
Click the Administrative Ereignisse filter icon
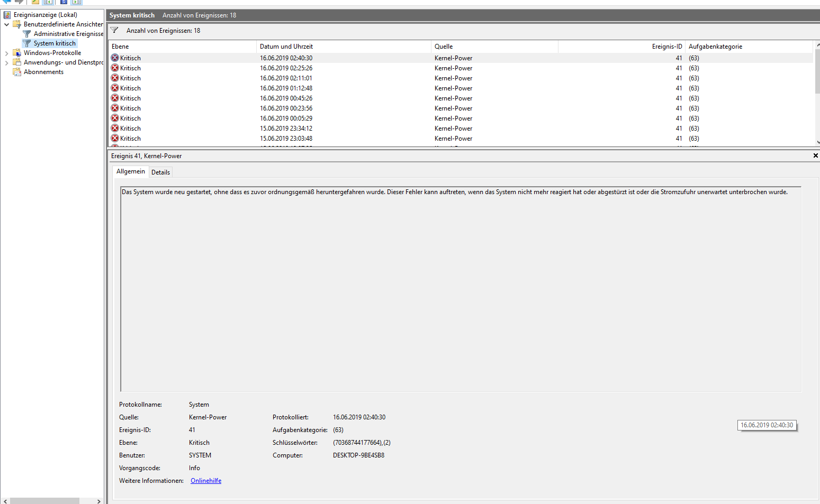pos(27,34)
